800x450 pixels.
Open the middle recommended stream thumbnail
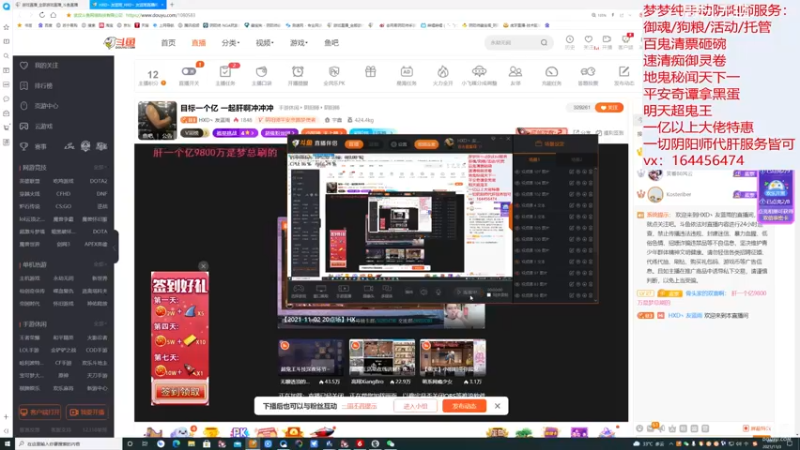point(382,358)
